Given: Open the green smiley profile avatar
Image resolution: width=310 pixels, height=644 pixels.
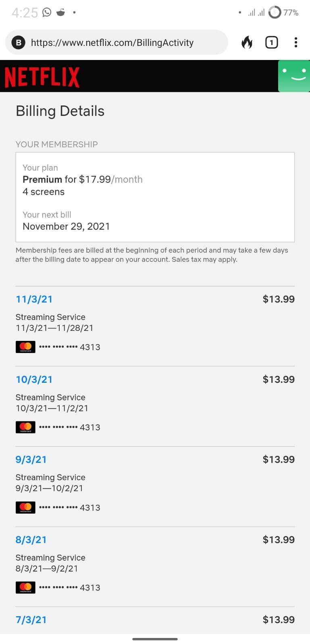Looking at the screenshot, I should [x=294, y=76].
